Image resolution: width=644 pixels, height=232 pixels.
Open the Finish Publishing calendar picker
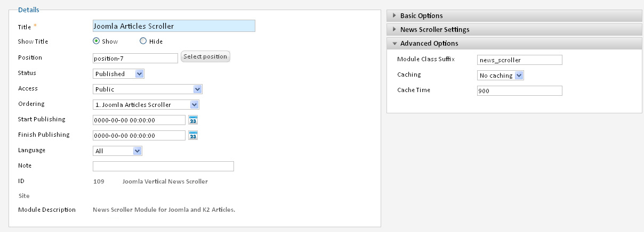(x=194, y=135)
